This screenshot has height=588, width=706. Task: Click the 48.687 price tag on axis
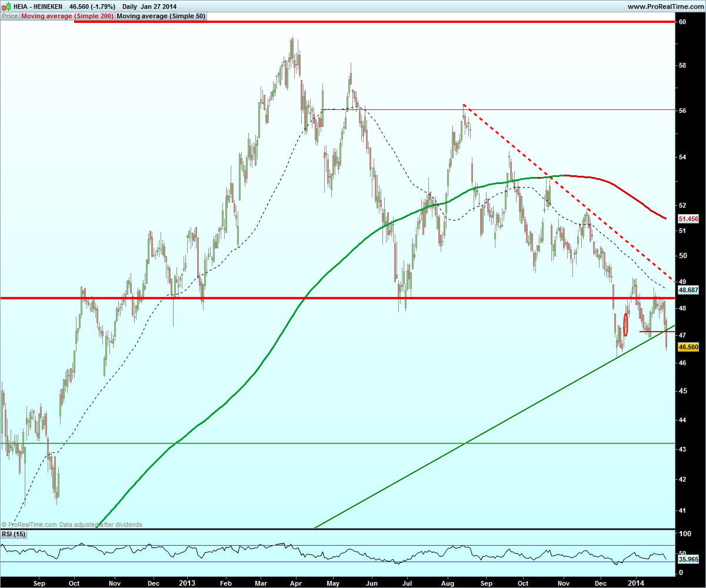688,290
